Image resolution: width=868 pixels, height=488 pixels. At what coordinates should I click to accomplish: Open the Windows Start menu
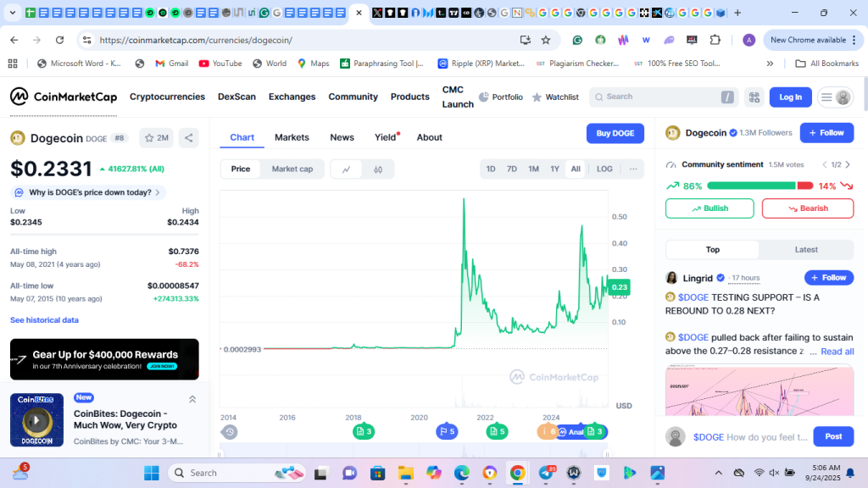tap(151, 473)
